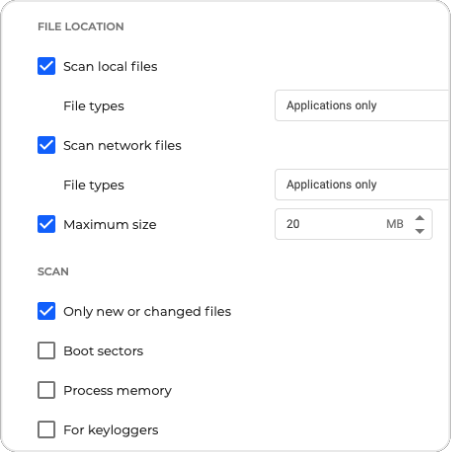Click the File types label below Scan local files

94,106
